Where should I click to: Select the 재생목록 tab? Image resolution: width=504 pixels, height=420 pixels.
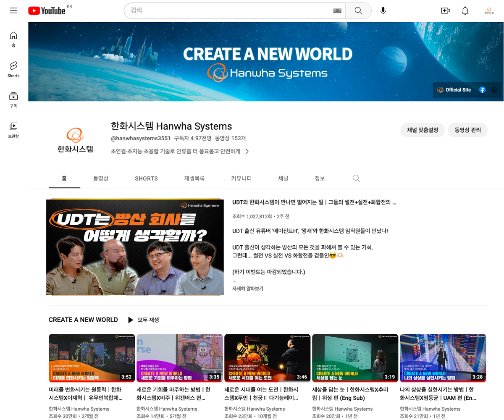(x=194, y=178)
